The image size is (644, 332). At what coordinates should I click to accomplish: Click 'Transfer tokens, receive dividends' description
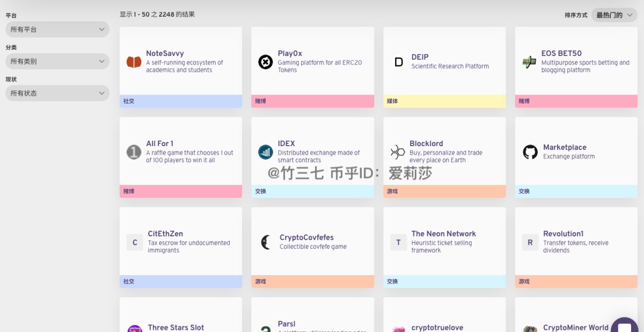pyautogui.click(x=576, y=247)
